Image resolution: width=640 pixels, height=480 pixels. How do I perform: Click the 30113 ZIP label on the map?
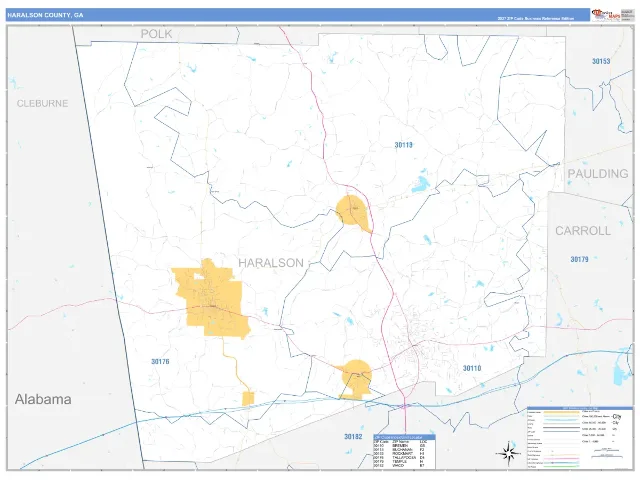tap(404, 145)
